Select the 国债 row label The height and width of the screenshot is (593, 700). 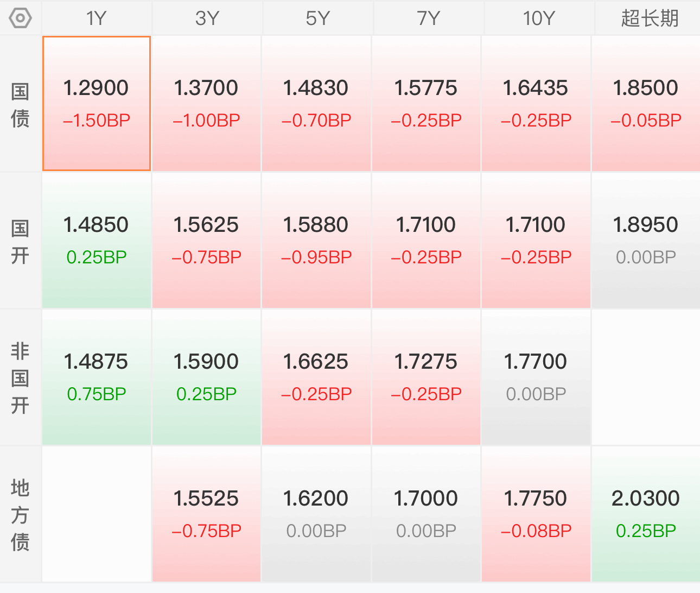[x=20, y=104]
